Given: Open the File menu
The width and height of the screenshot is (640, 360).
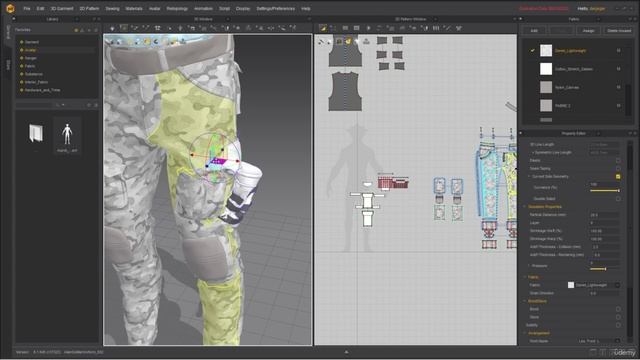Looking at the screenshot, I should point(27,9).
